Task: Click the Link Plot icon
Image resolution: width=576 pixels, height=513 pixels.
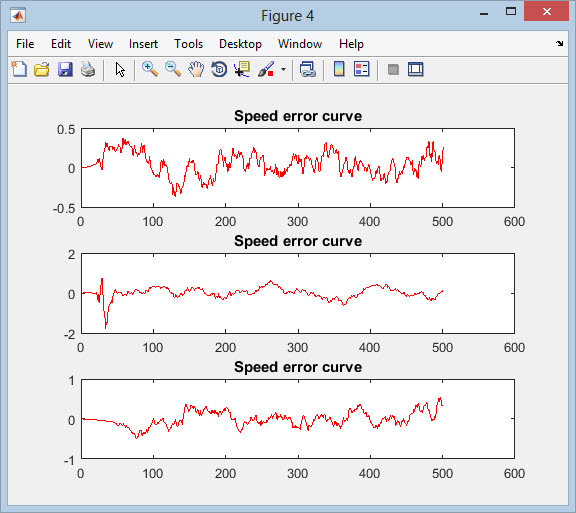Action: tap(307, 69)
